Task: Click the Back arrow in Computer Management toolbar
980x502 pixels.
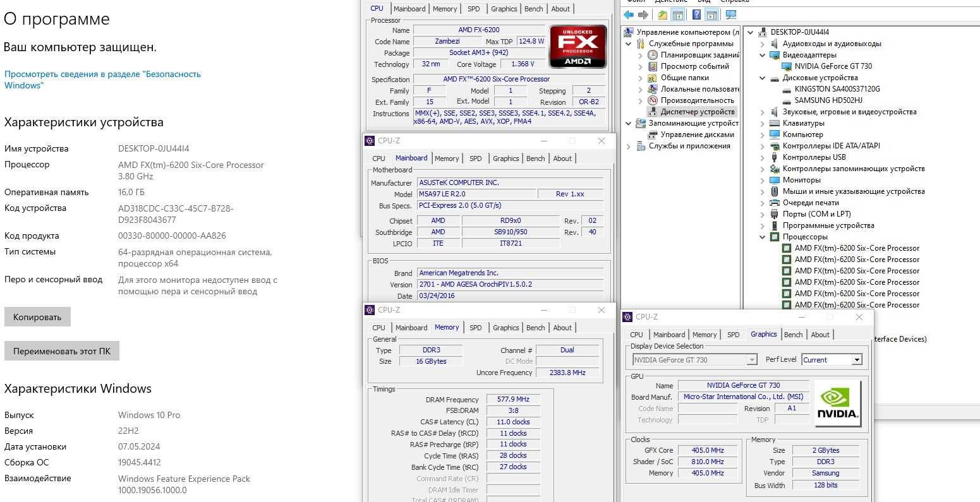Action: pyautogui.click(x=629, y=15)
